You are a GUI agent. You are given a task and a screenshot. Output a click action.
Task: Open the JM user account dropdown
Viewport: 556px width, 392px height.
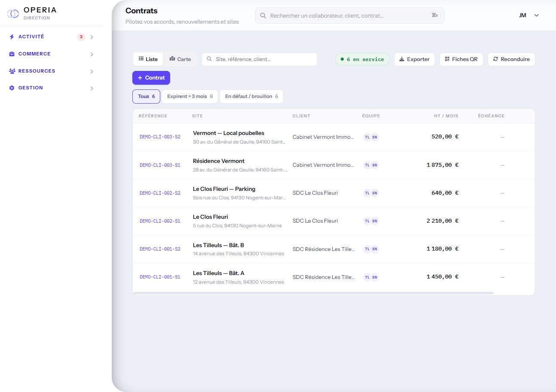pyautogui.click(x=529, y=15)
